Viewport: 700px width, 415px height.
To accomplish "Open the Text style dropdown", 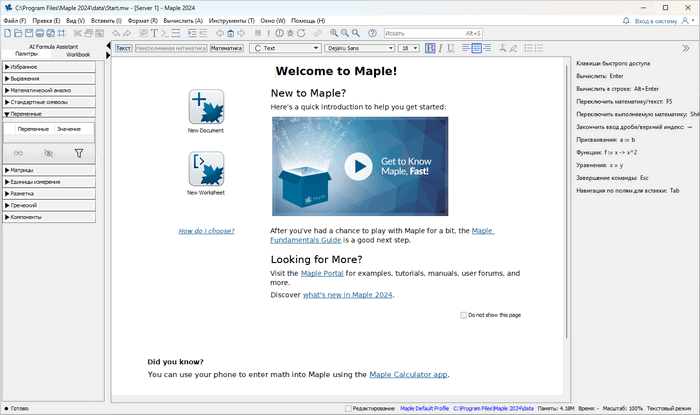I will click(284, 48).
